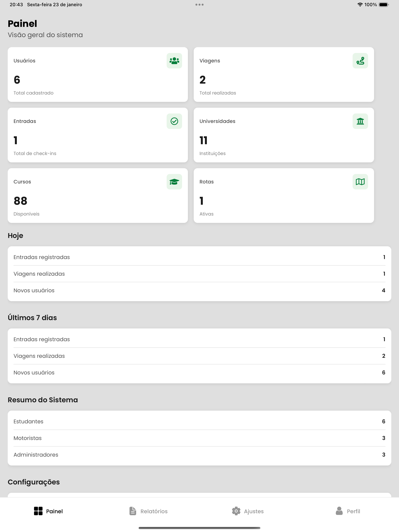
Task: Tap the Viagens route icon
Action: pyautogui.click(x=360, y=61)
